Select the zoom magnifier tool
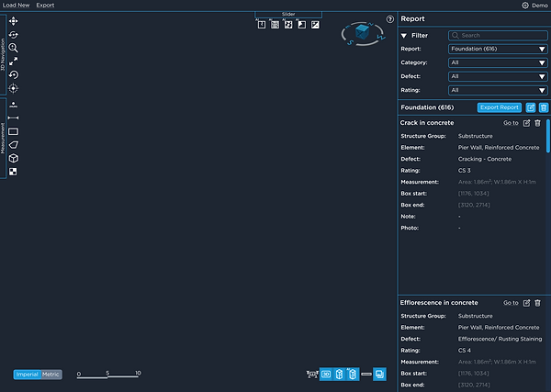 point(14,48)
